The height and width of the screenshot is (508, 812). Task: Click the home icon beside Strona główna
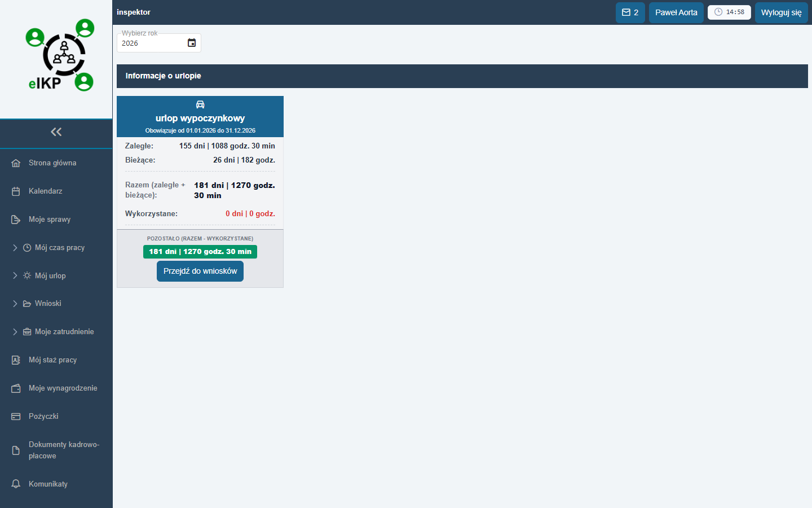[16, 163]
